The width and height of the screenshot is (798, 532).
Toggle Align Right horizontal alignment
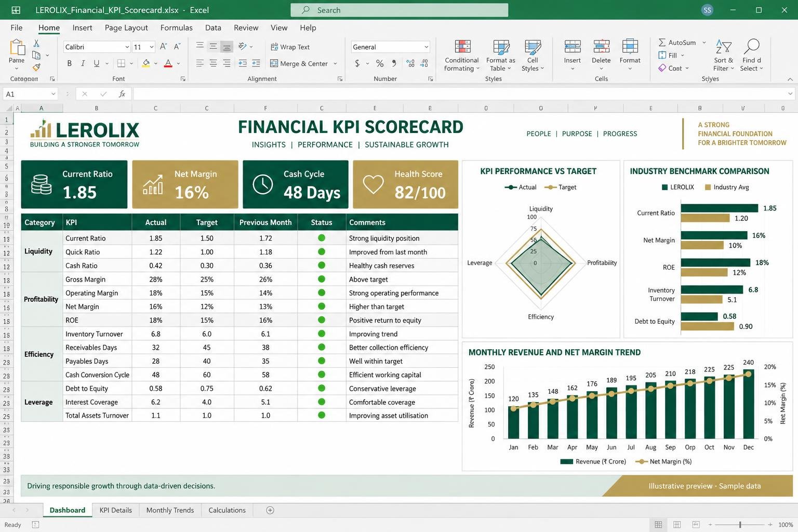click(x=227, y=63)
